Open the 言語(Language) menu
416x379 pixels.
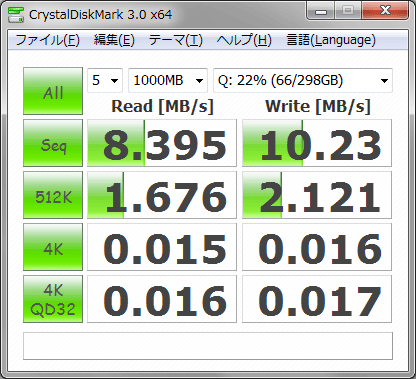click(x=331, y=40)
